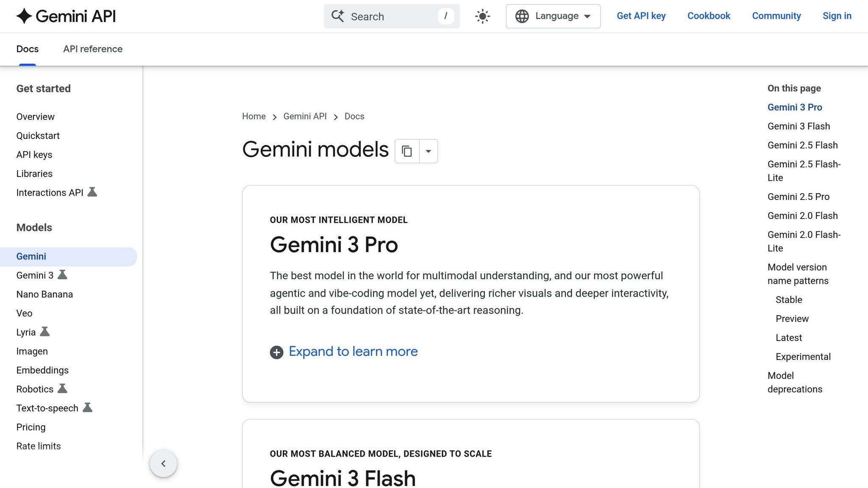Click the flask icon next to Robotics

pos(62,388)
